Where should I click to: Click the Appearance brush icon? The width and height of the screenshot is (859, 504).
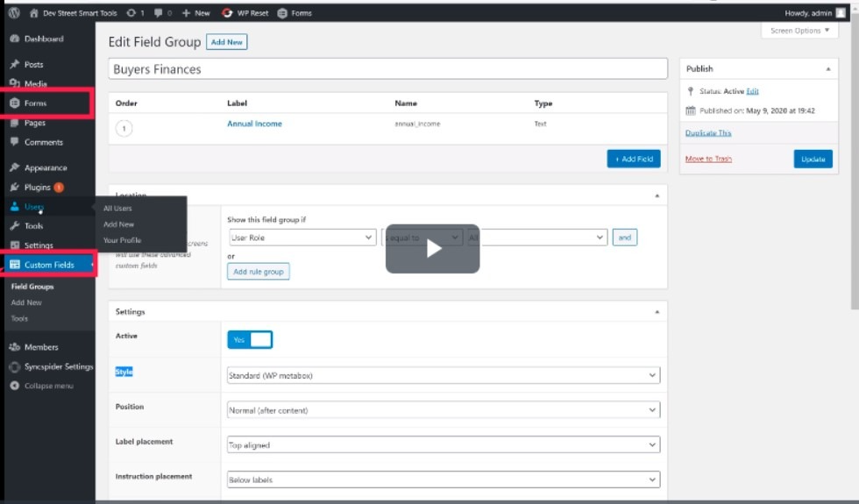click(x=15, y=167)
